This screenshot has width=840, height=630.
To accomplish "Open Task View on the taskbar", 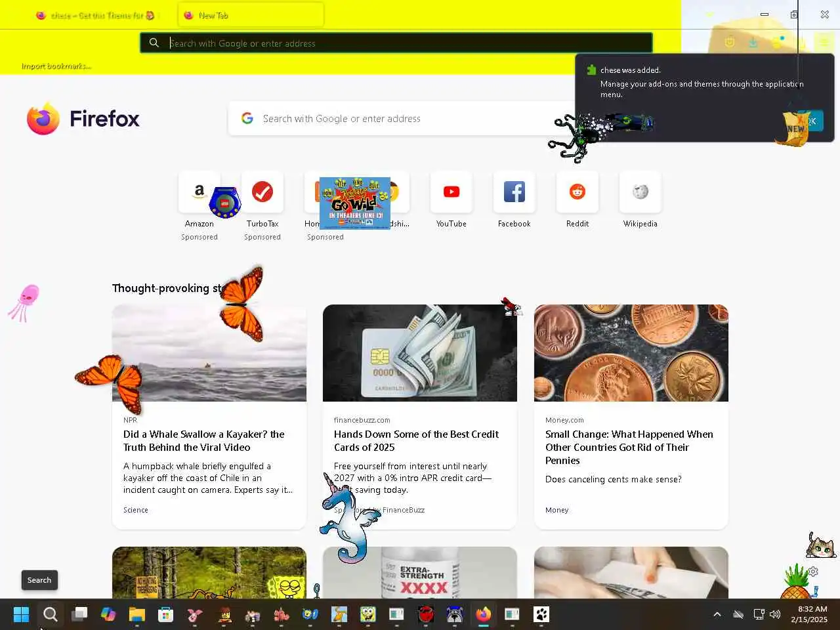I will pyautogui.click(x=79, y=614).
